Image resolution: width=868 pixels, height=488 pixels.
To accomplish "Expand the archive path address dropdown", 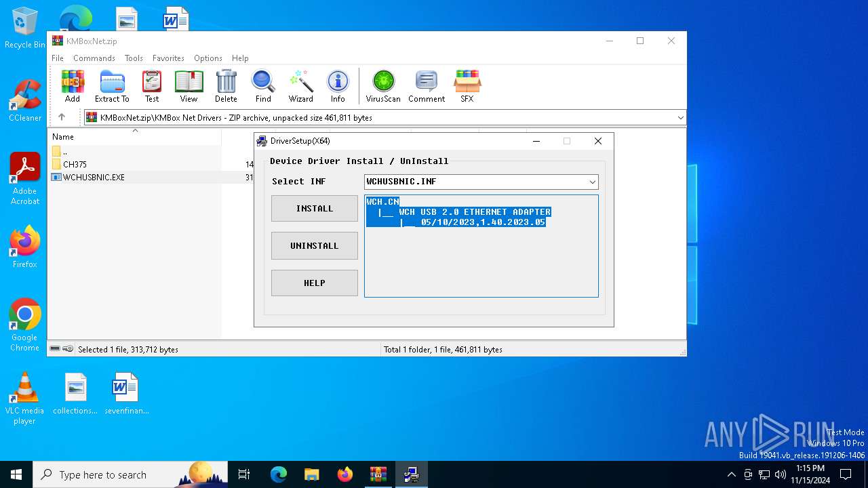I will [680, 118].
